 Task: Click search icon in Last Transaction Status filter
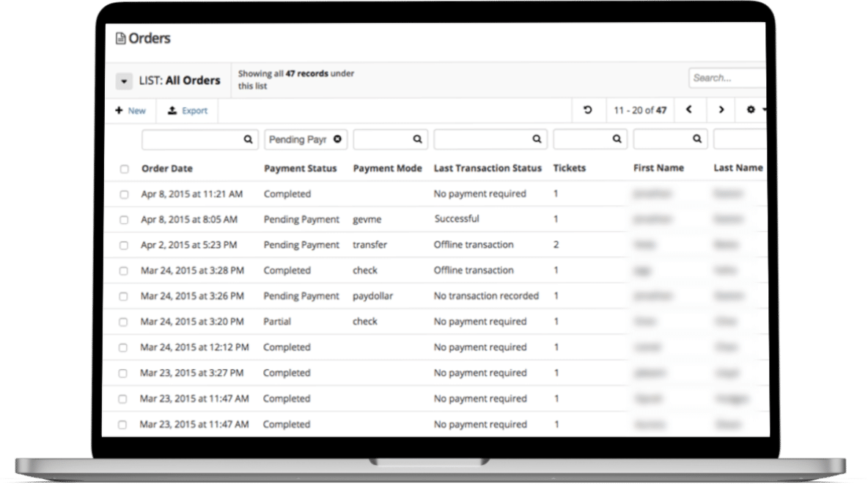coord(537,139)
